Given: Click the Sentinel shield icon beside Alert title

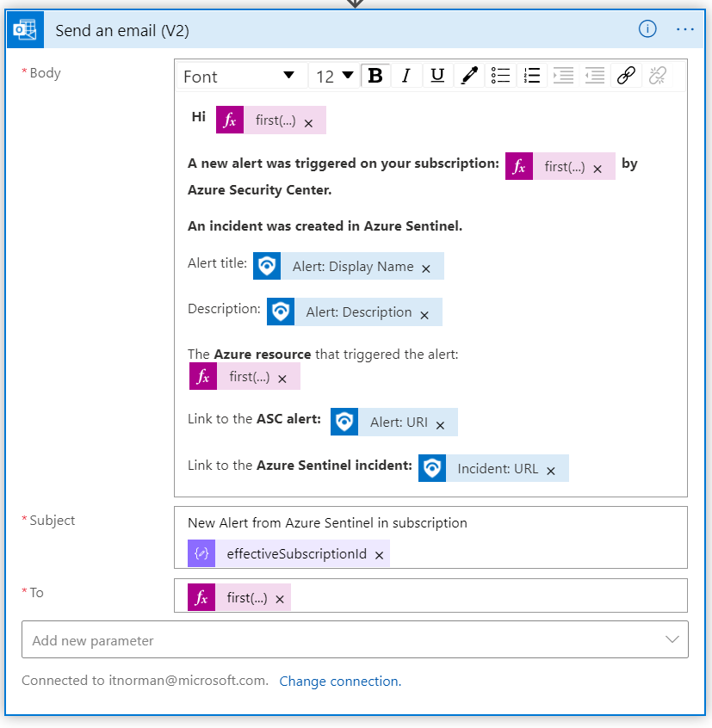Looking at the screenshot, I should coord(267,266).
